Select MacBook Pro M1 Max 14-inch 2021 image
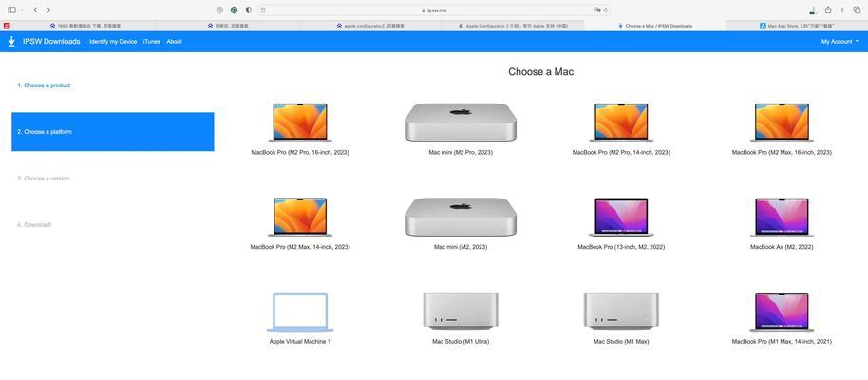Viewport: 868px width, 380px height. pos(782,312)
